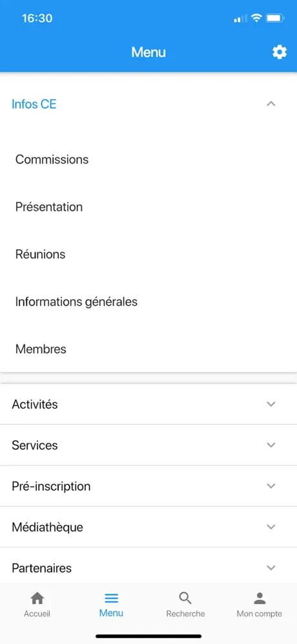This screenshot has height=644, width=297.
Task: Open the Présentation entry
Action: pos(49,207)
